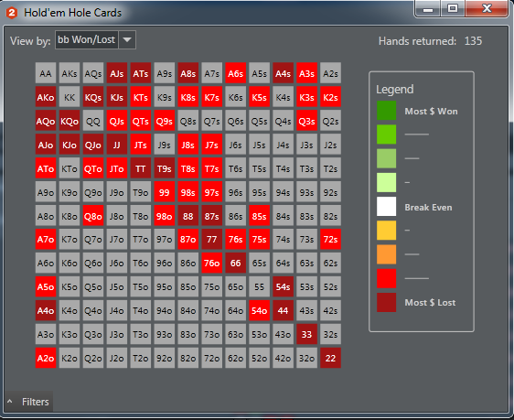Open the View by dropdown arrow
Screen dimensions: 514x420
point(127,39)
